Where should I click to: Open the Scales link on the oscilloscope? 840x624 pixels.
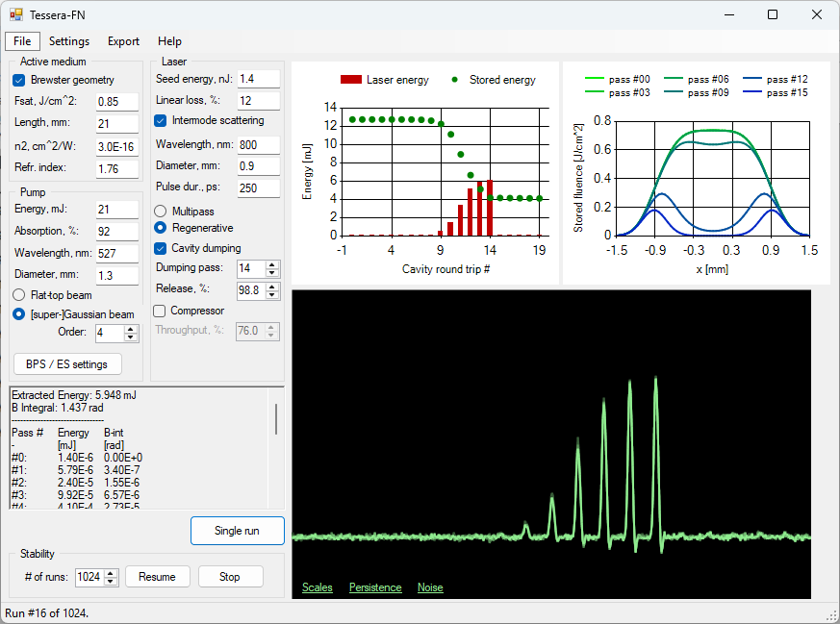pyautogui.click(x=318, y=587)
